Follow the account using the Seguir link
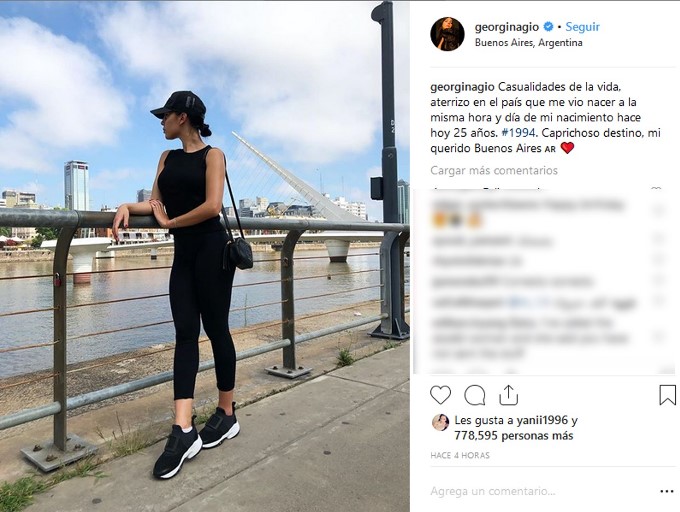The image size is (680, 512). pos(582,27)
